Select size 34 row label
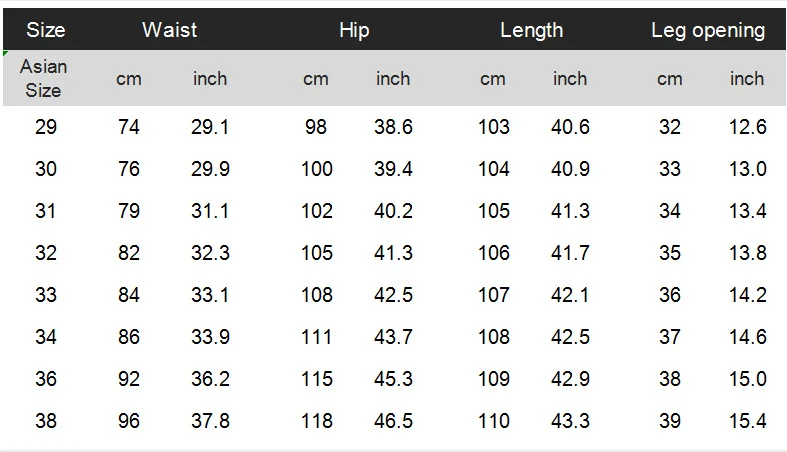787x452 pixels. tap(46, 337)
